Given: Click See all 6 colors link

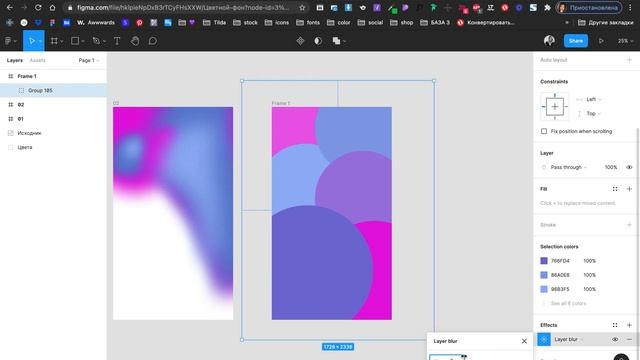Looking at the screenshot, I should [568, 304].
